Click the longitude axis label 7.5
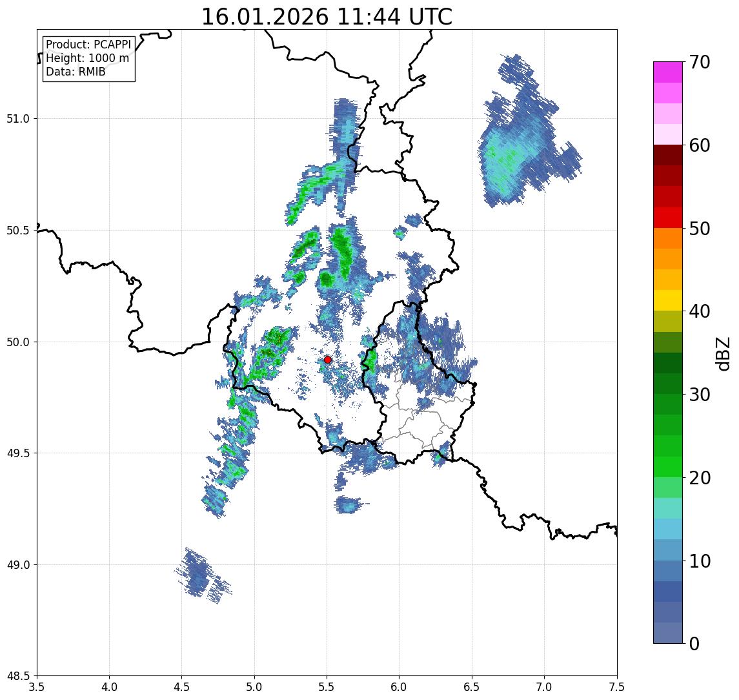 (x=617, y=687)
